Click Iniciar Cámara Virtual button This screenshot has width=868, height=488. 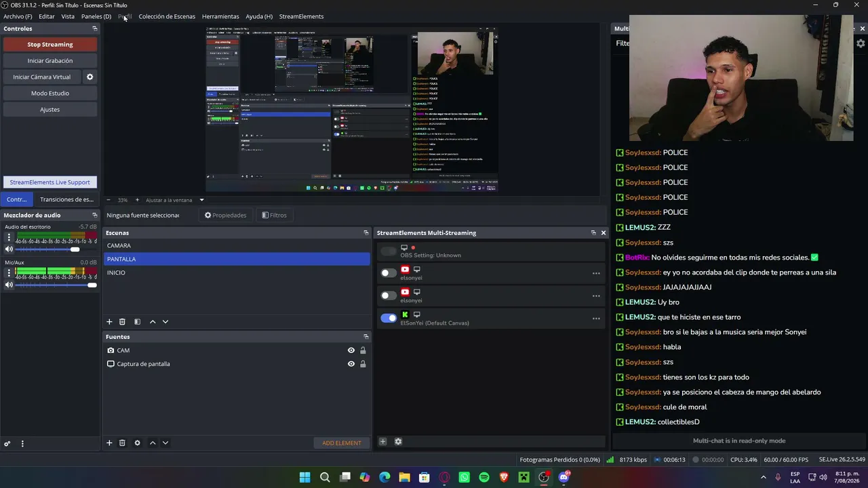[x=42, y=77]
